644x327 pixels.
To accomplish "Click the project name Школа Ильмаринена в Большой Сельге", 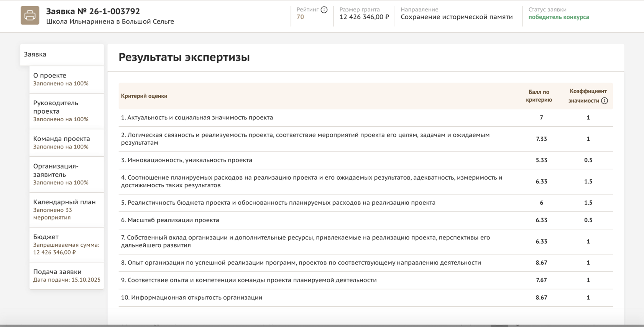I will (110, 21).
